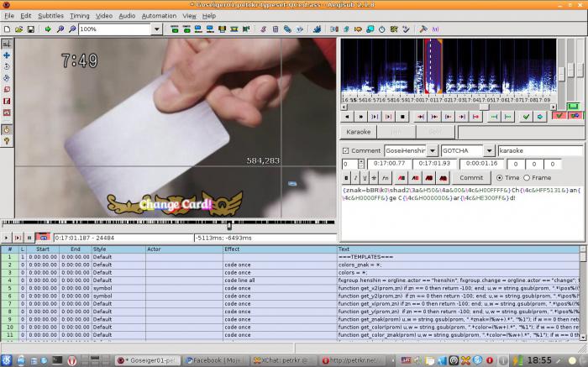Toggle bold formatting button
Viewport: 588px width, 367px height.
tap(346, 178)
